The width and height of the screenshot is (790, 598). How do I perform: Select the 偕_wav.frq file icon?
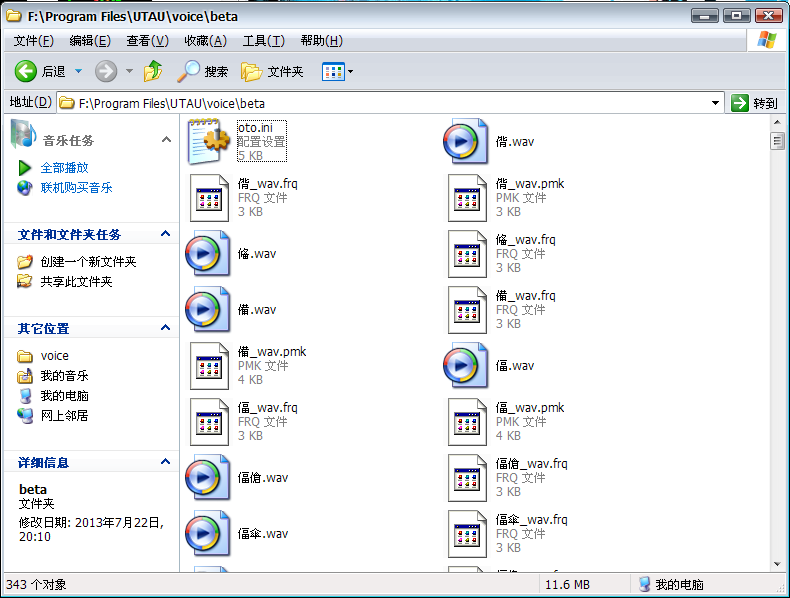[x=209, y=198]
